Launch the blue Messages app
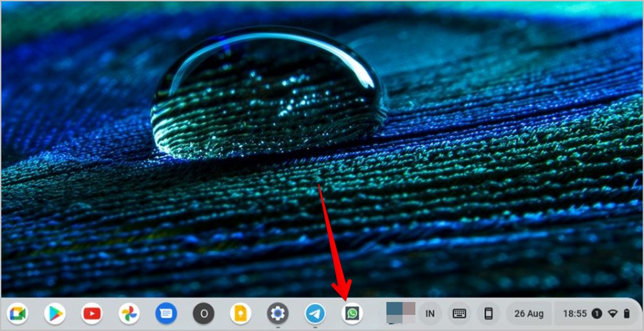Viewport: 644px width, 331px height. [166, 314]
